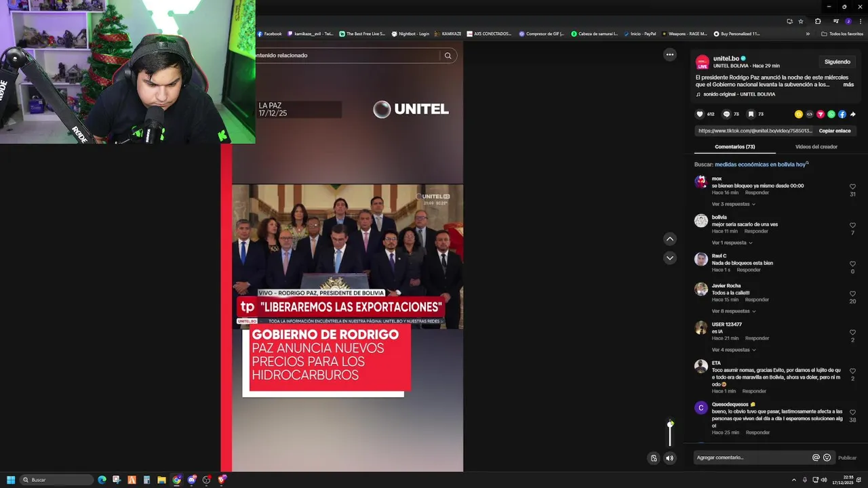Open File Explorer from the taskbar
Image resolution: width=868 pixels, height=488 pixels.
[161, 480]
